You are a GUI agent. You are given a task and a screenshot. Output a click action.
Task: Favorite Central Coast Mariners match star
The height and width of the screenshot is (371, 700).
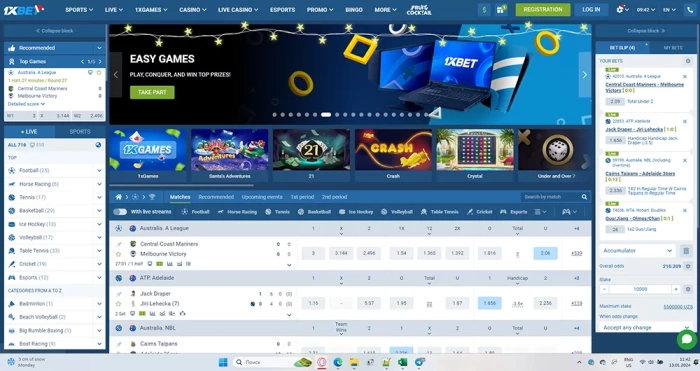point(119,254)
